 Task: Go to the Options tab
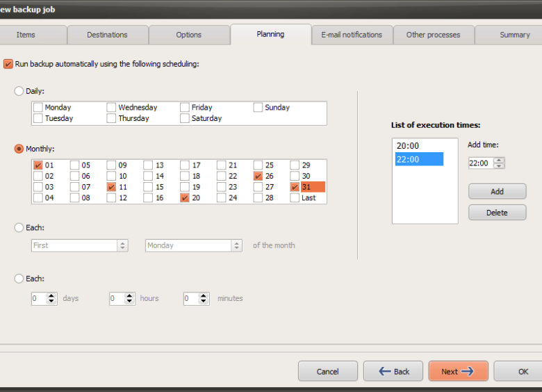188,35
